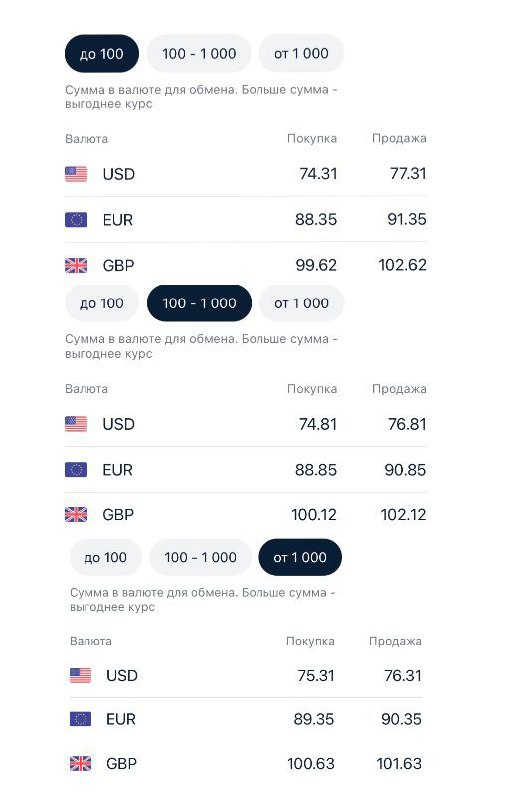Select '100 - 1 000' tab in top group
516x800 pixels.
point(199,54)
